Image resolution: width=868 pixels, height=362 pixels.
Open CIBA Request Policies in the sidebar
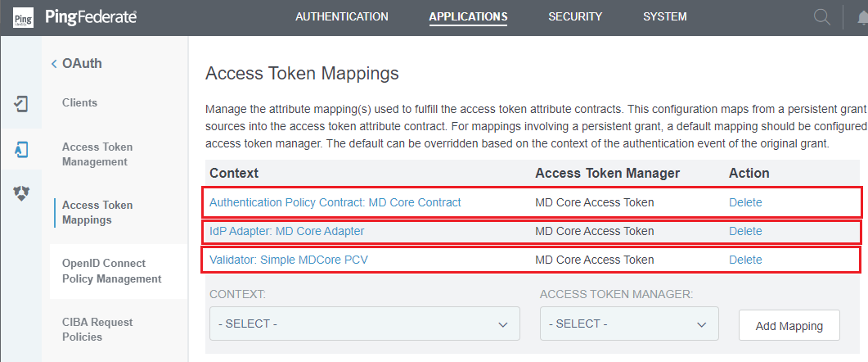[x=97, y=329]
